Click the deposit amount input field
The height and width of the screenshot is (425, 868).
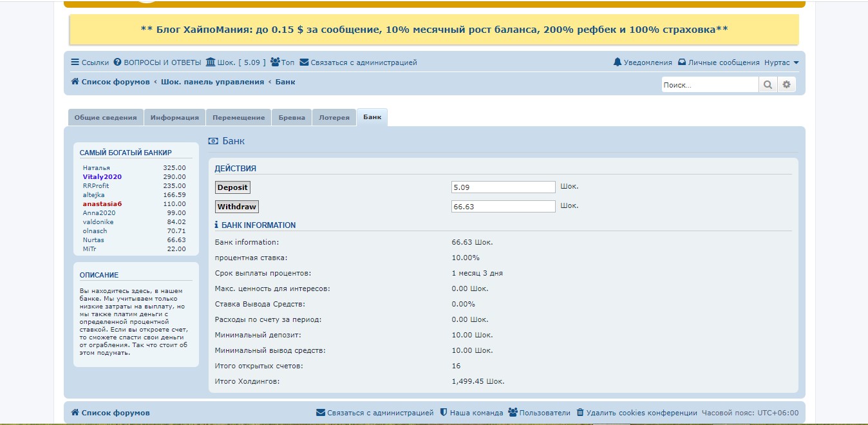tap(503, 187)
